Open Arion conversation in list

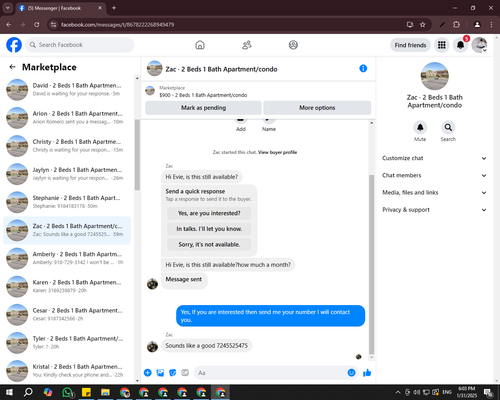tap(67, 118)
